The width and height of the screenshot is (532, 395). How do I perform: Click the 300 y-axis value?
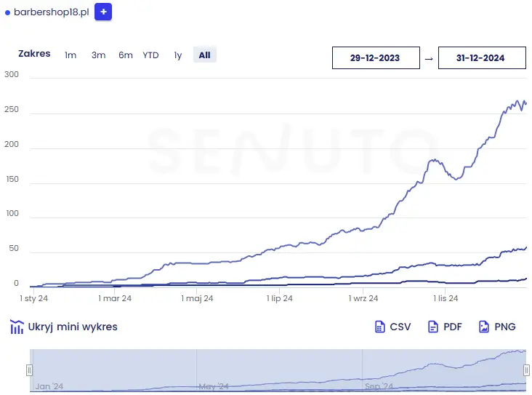coord(12,74)
